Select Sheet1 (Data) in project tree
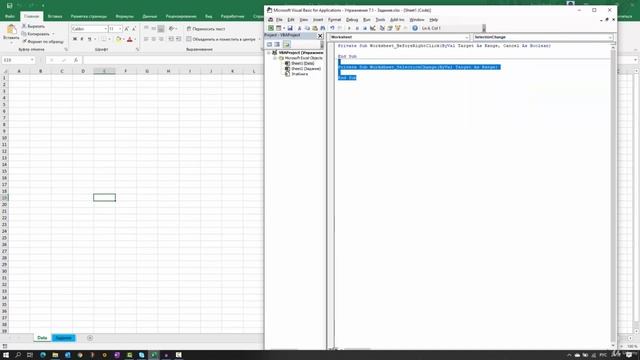 pyautogui.click(x=300, y=64)
